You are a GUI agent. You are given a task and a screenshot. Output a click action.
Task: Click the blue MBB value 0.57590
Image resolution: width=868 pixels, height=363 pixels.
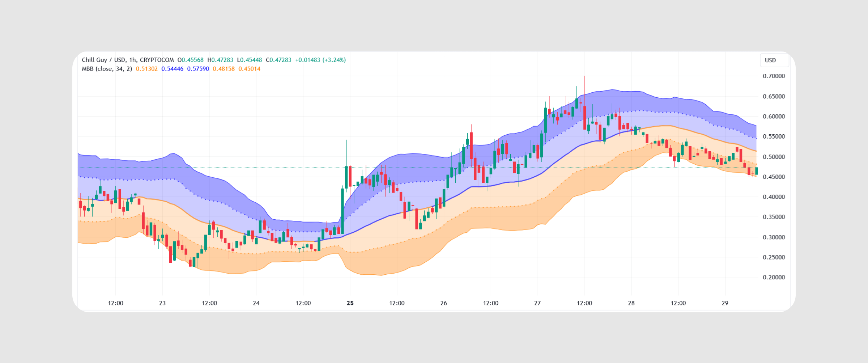tap(198, 69)
